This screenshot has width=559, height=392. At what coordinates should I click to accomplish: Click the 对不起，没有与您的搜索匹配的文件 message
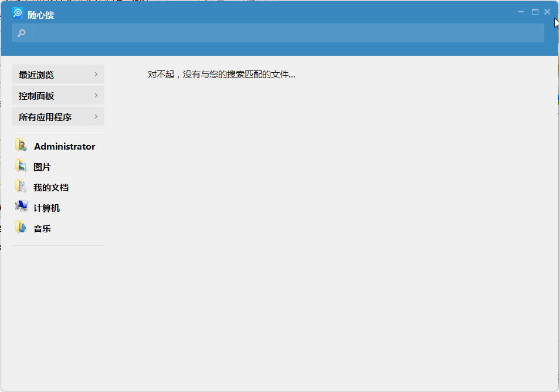[x=221, y=74]
